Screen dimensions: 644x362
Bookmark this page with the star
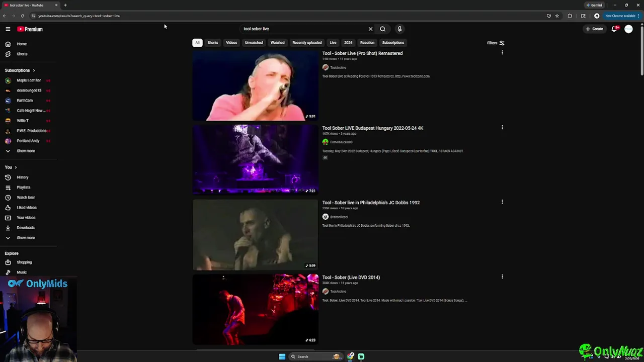[x=557, y=16]
